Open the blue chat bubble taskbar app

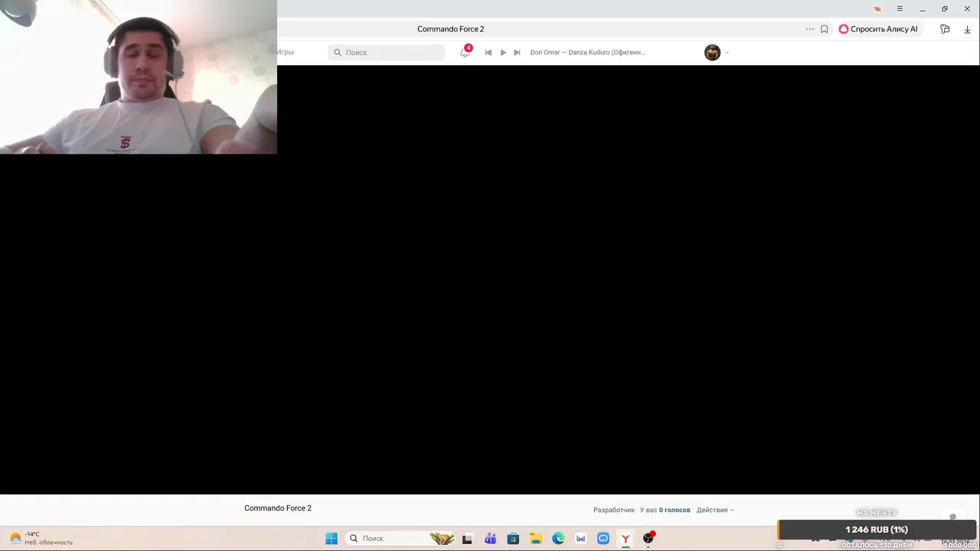point(603,538)
